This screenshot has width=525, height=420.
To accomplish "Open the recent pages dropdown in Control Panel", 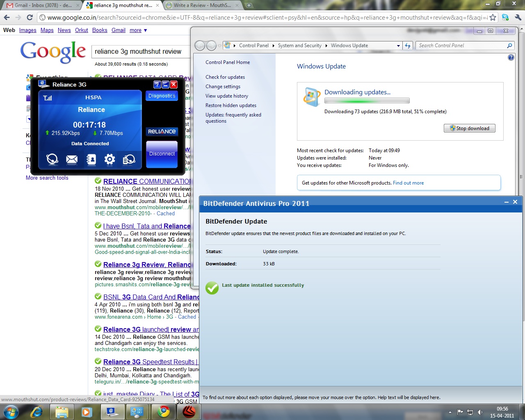I will [219, 46].
